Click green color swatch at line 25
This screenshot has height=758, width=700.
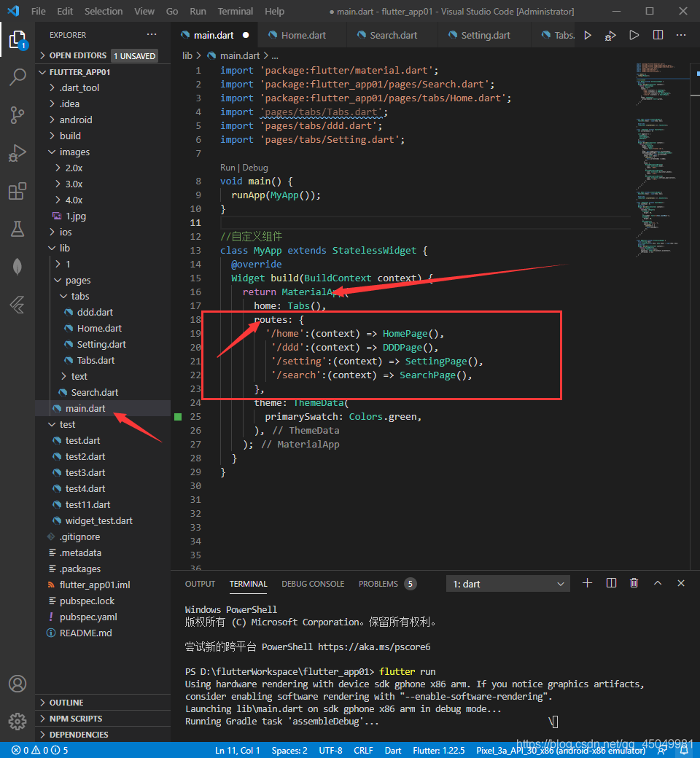(x=178, y=417)
